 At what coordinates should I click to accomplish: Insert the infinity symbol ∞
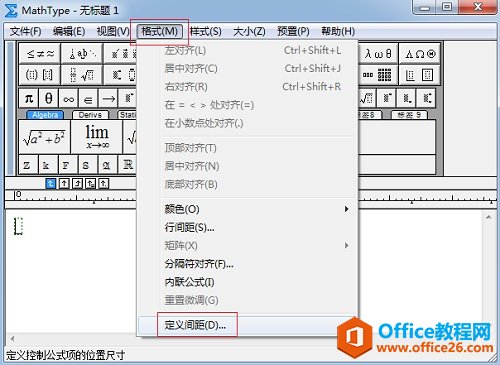click(x=68, y=98)
